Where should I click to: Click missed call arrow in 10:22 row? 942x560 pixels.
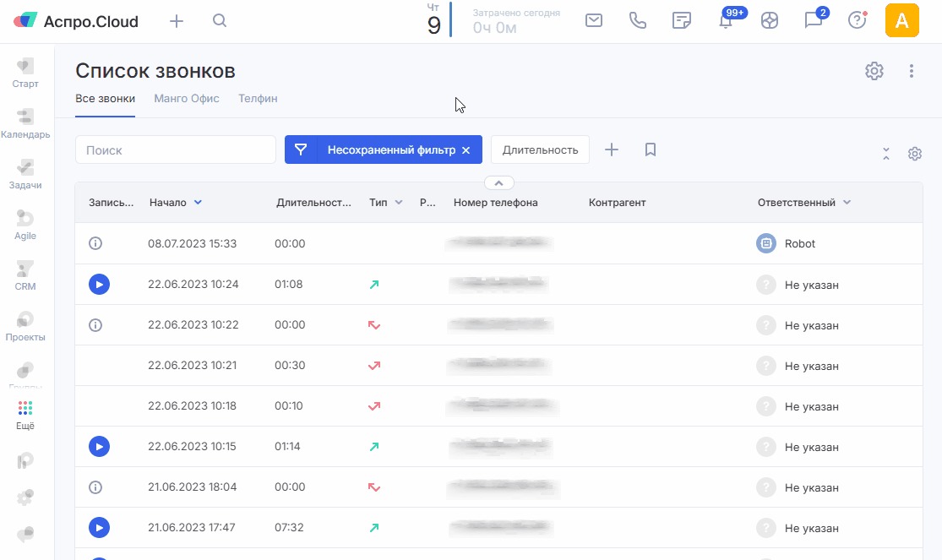[374, 325]
